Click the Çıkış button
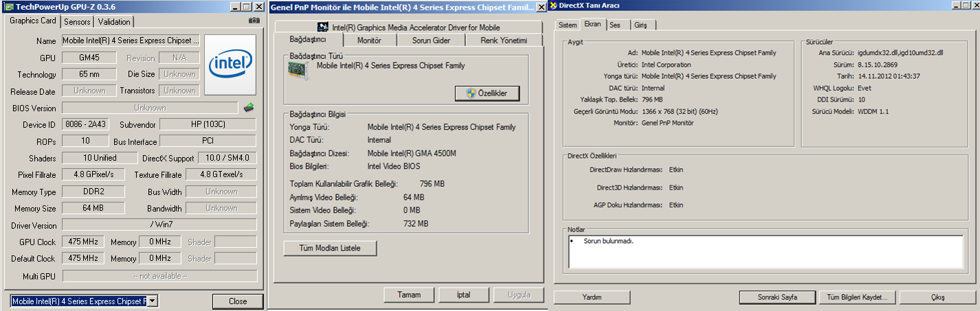Screen dimensions: 980x311 [x=937, y=297]
